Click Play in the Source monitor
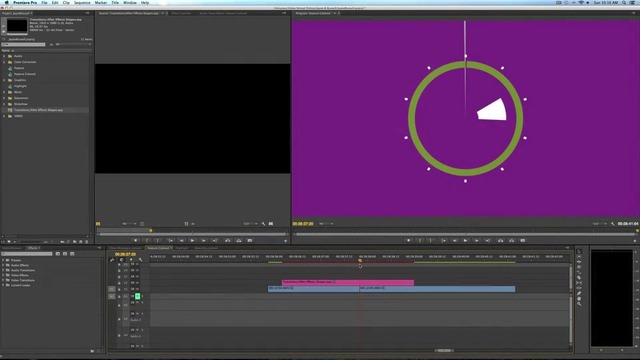This screenshot has height=360, width=640. 192,240
